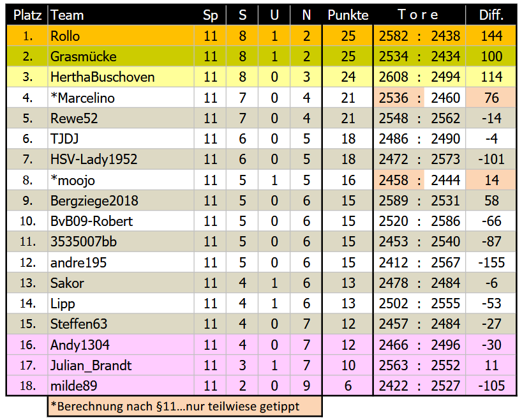The width and height of the screenshot is (522, 420).
Task: Click the Tore column header
Action: coord(419,15)
